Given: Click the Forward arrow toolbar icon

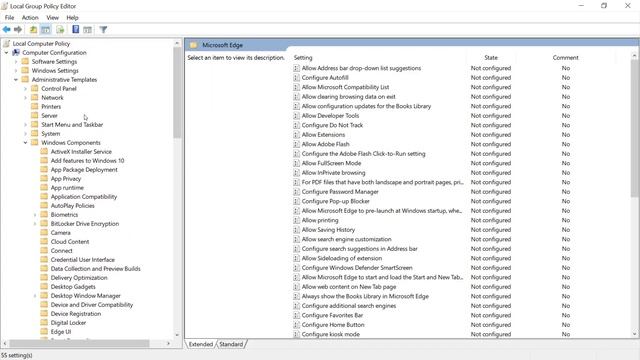Looking at the screenshot, I should 18,29.
